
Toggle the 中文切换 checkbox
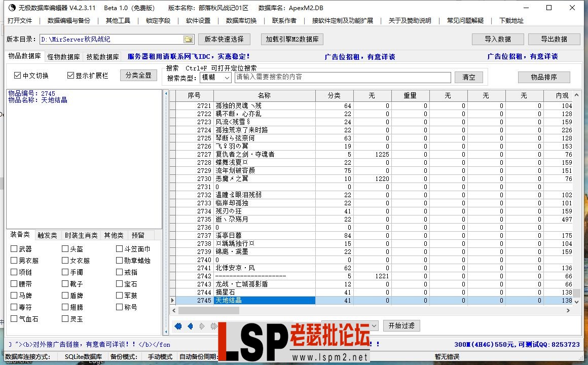coord(17,76)
